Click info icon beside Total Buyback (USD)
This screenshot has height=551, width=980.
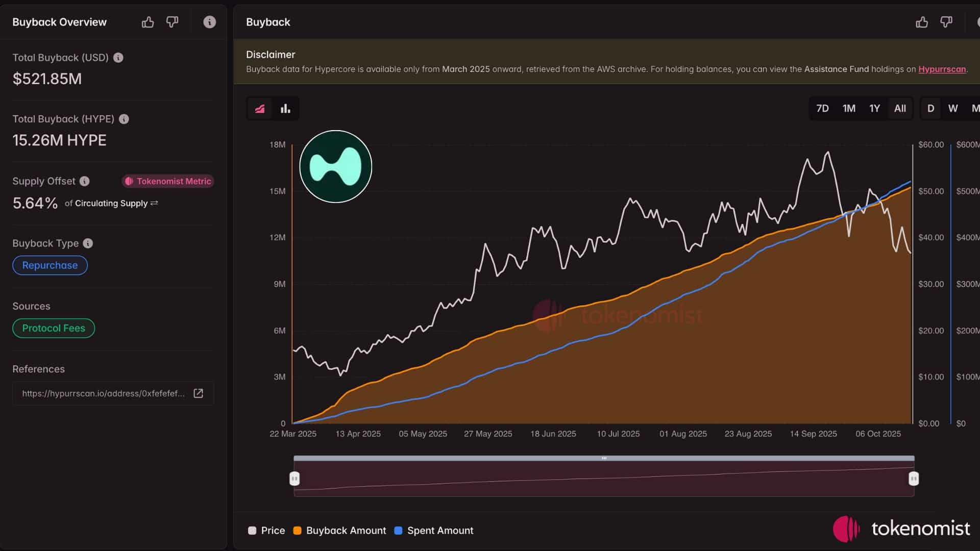[118, 58]
